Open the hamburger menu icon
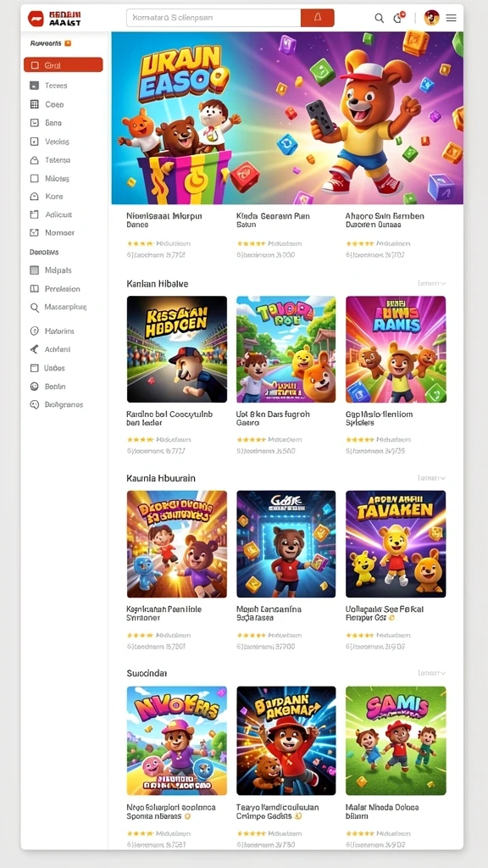Image resolution: width=488 pixels, height=868 pixels. [451, 18]
